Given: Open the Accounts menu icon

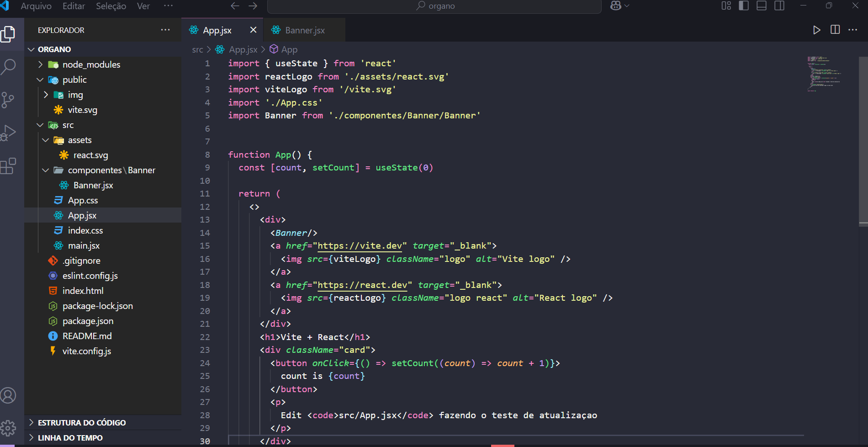Looking at the screenshot, I should (8, 395).
